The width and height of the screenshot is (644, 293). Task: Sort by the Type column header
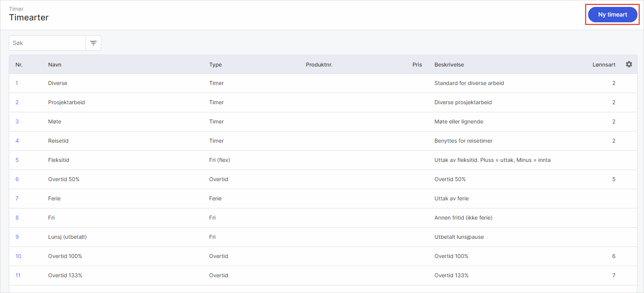click(x=215, y=65)
